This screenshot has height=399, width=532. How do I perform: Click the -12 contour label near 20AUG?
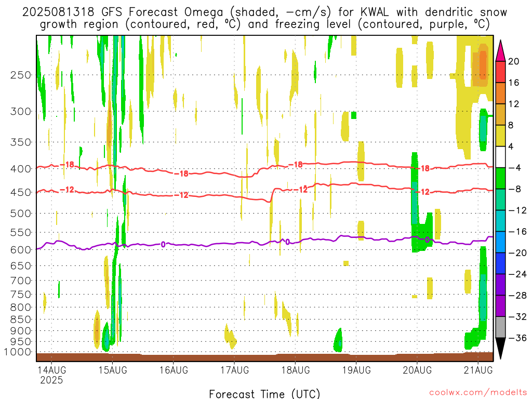pos(423,192)
